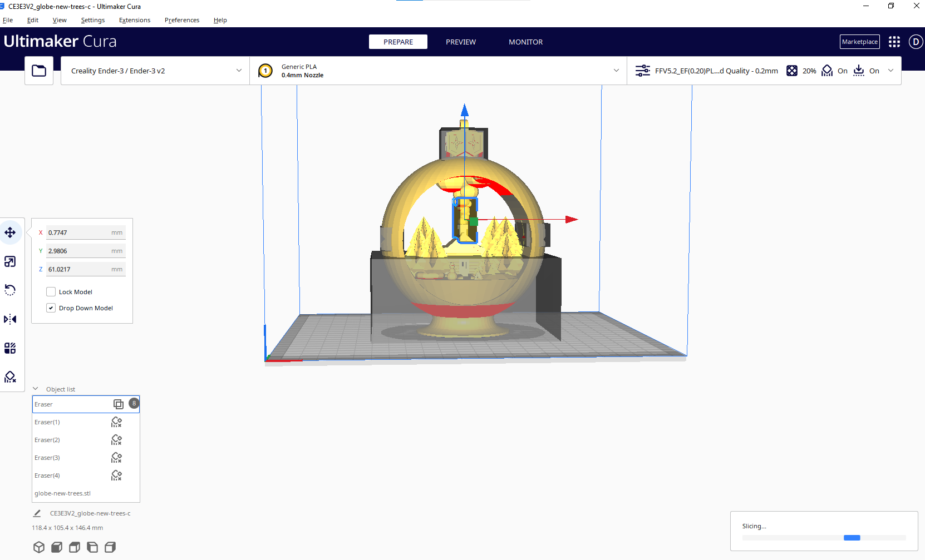Switch to front view icon
Screen dimensions: 925x560
coord(57,547)
